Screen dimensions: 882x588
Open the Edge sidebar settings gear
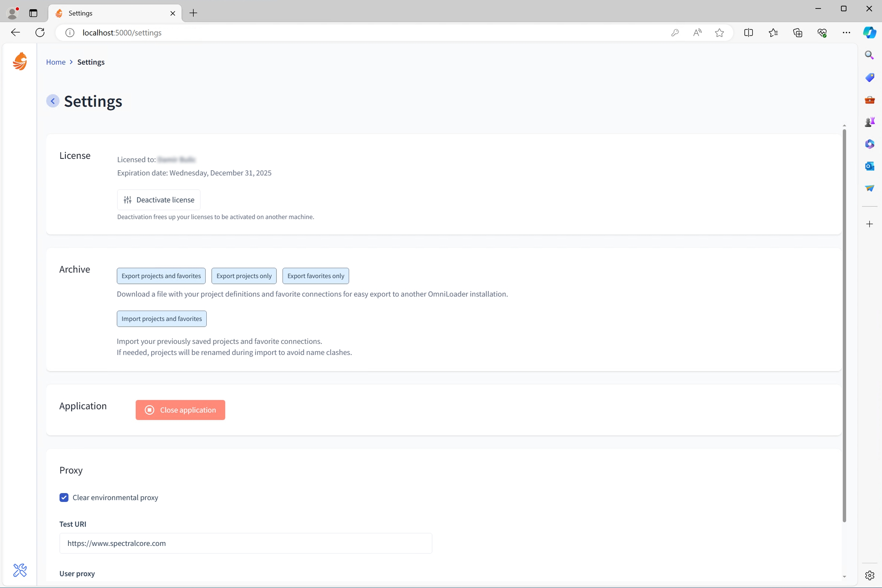click(869, 575)
